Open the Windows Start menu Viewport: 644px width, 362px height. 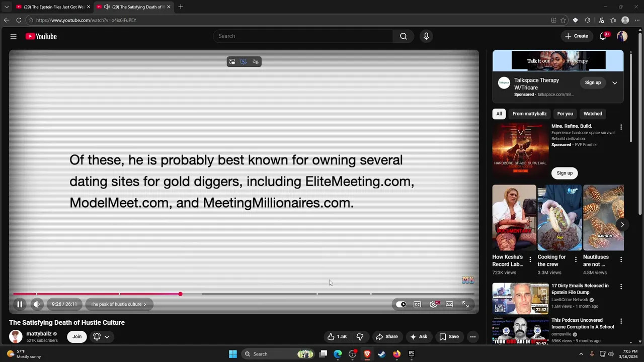click(233, 354)
